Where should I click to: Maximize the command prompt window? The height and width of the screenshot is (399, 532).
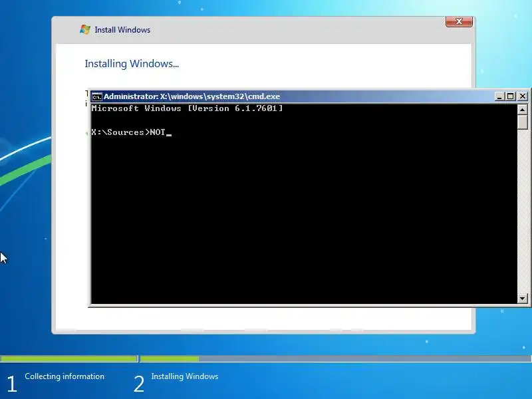[x=510, y=96]
